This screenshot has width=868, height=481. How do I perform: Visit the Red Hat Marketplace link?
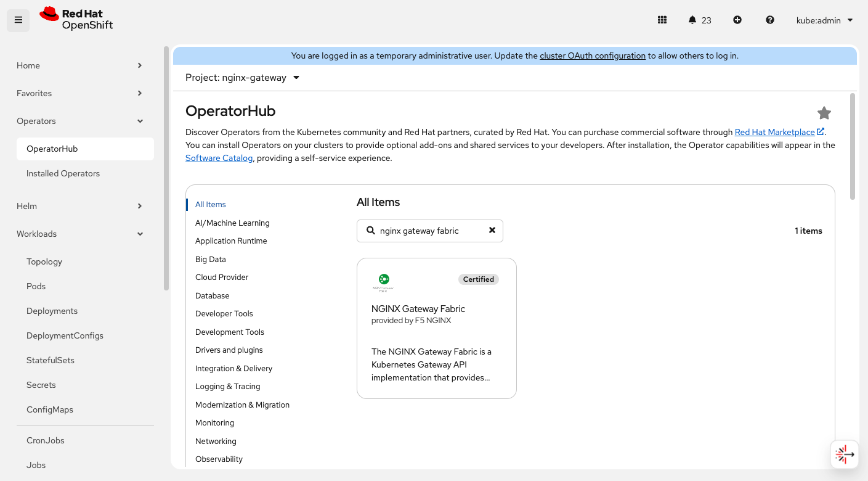coord(776,131)
